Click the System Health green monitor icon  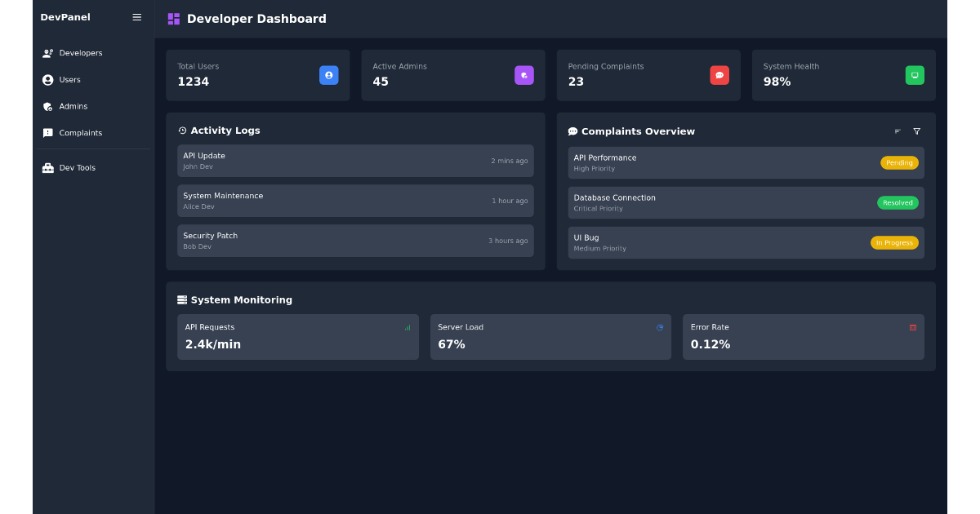915,75
